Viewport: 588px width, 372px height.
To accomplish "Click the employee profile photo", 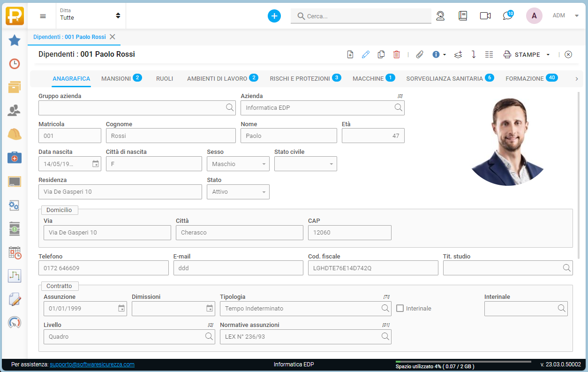I will point(508,141).
